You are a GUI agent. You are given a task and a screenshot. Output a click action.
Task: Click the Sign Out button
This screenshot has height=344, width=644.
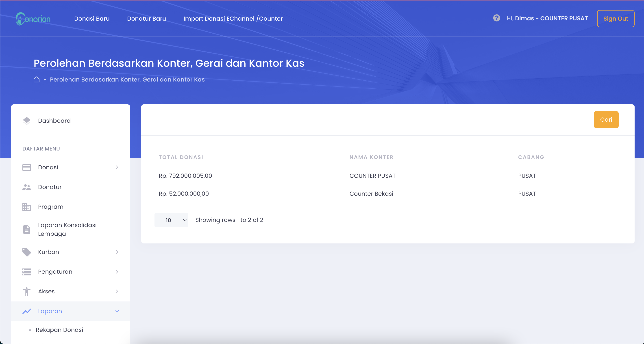click(x=615, y=18)
